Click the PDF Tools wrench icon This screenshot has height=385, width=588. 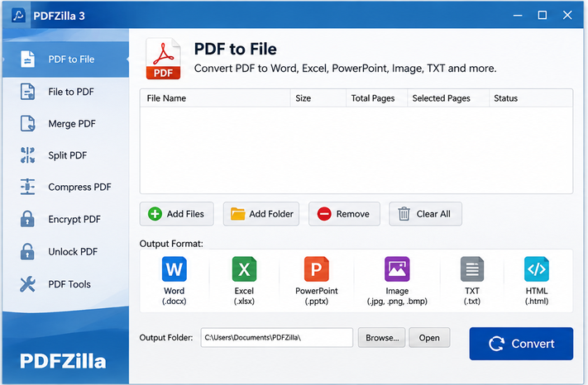pyautogui.click(x=27, y=284)
